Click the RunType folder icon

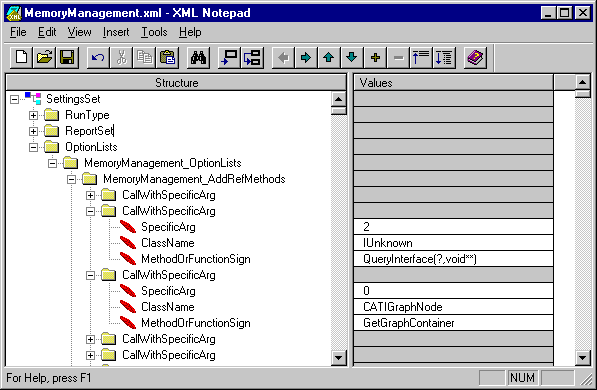(x=51, y=115)
